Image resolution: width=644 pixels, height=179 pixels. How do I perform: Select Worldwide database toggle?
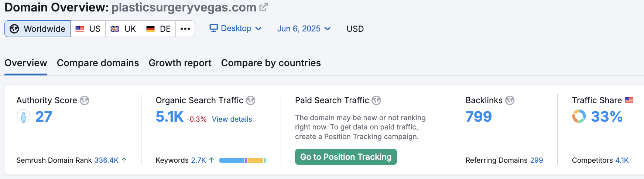[38, 29]
